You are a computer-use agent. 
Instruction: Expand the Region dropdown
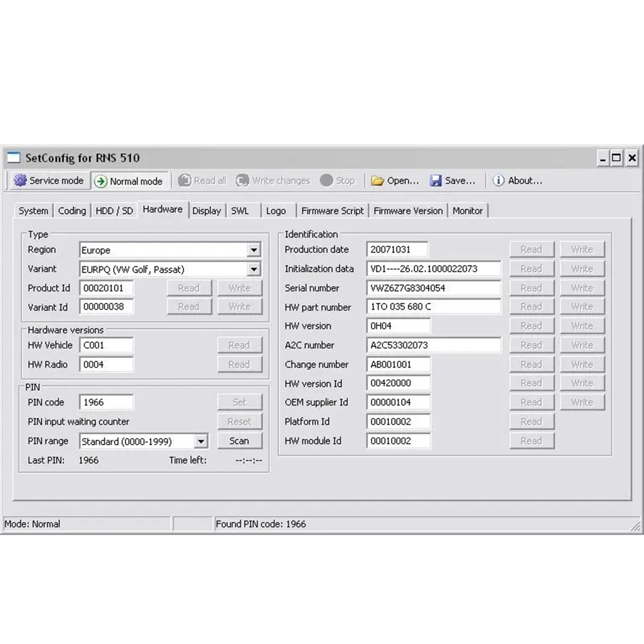(x=254, y=250)
